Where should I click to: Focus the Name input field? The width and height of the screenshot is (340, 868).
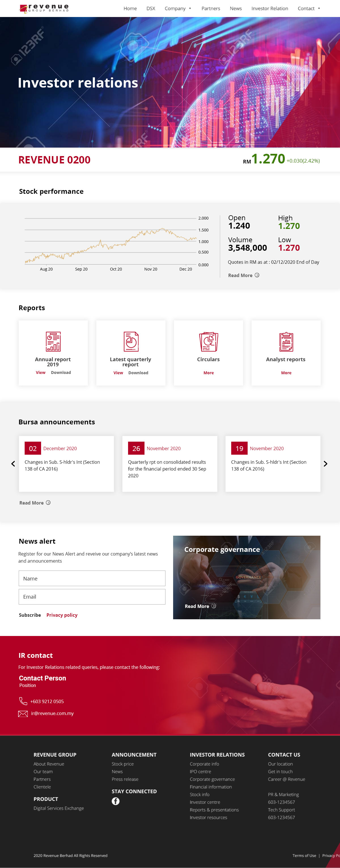92,578
